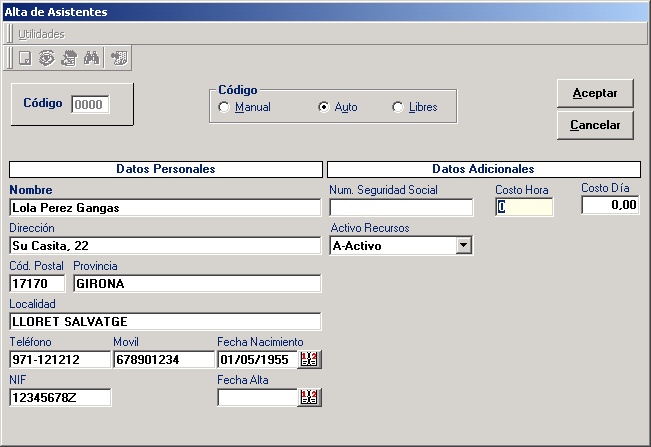Click the Alta de Asistentes title bar
This screenshot has width=651, height=447.
(326, 12)
